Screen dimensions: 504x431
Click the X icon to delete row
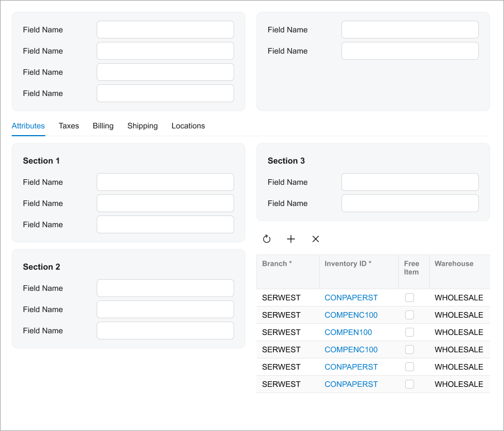click(x=315, y=239)
